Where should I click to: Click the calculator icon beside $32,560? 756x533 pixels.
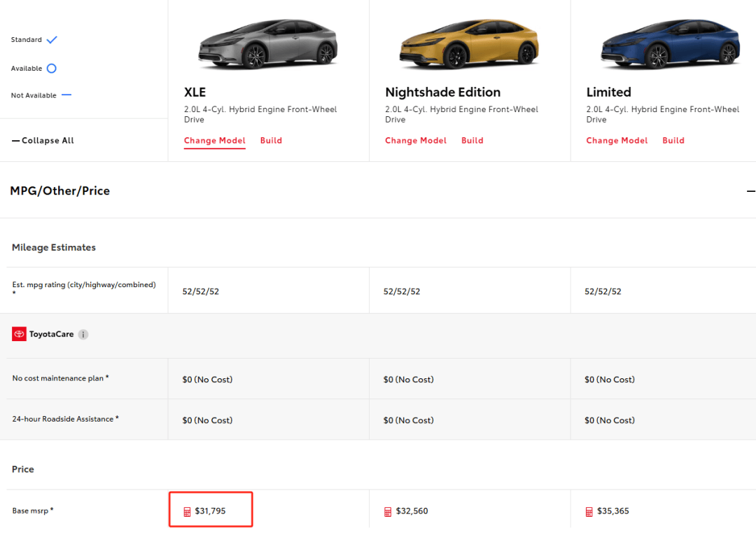click(388, 511)
